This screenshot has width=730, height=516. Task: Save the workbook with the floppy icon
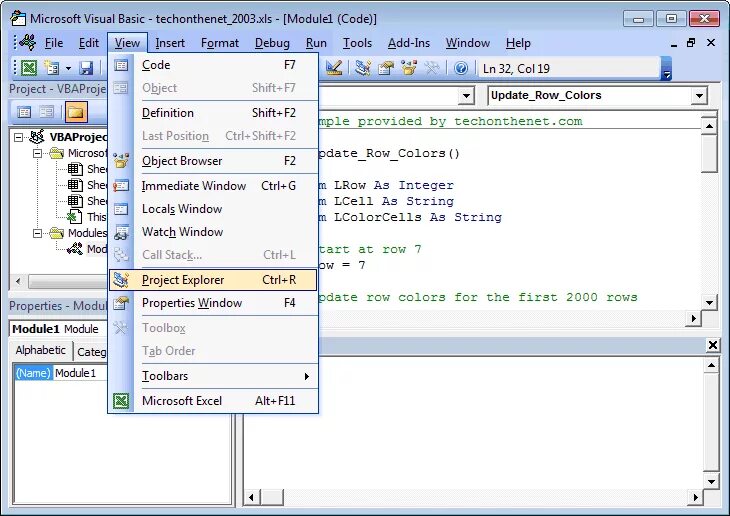[x=86, y=68]
